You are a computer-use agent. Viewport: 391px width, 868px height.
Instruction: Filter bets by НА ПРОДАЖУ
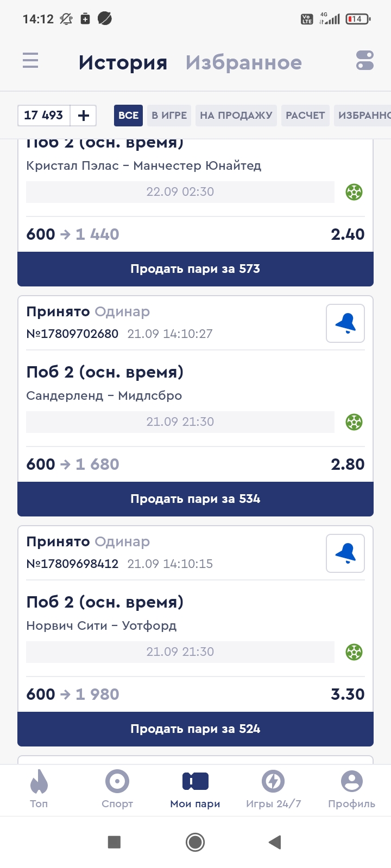pos(236,115)
